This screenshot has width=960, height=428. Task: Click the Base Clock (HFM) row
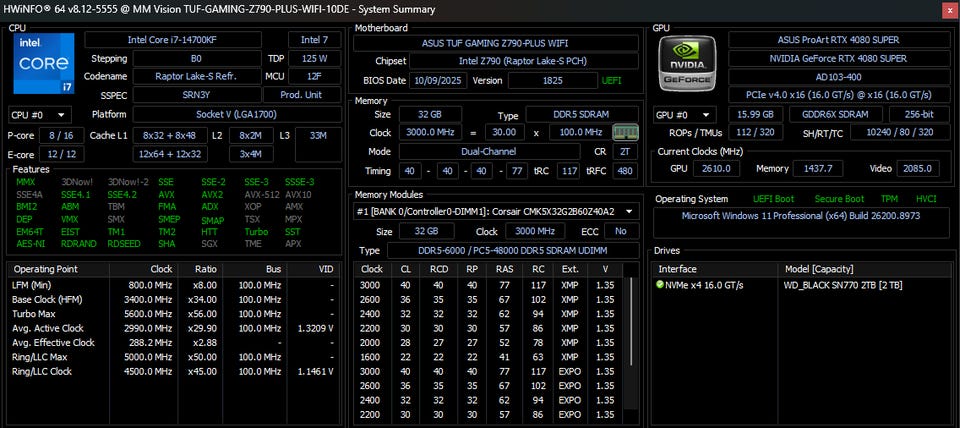tap(174, 299)
